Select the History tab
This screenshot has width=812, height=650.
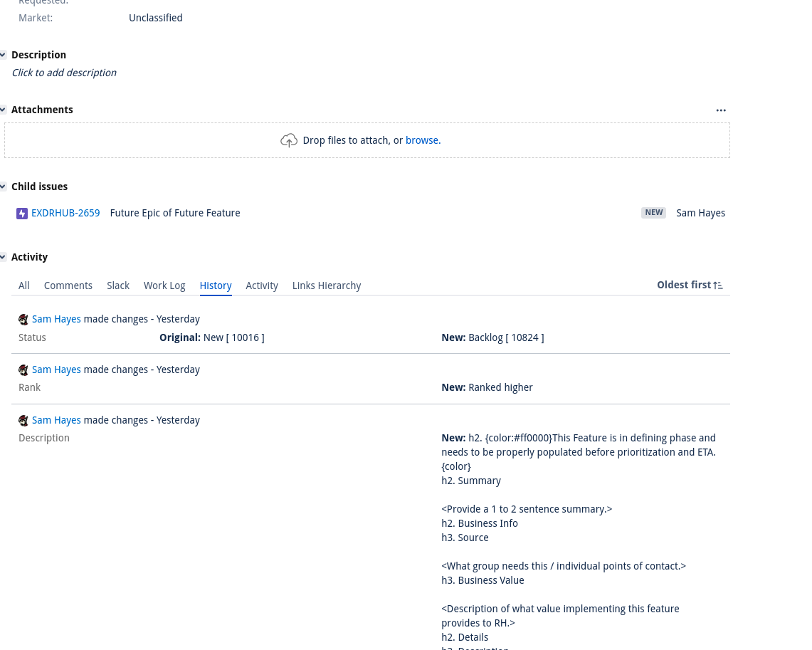pyautogui.click(x=216, y=285)
